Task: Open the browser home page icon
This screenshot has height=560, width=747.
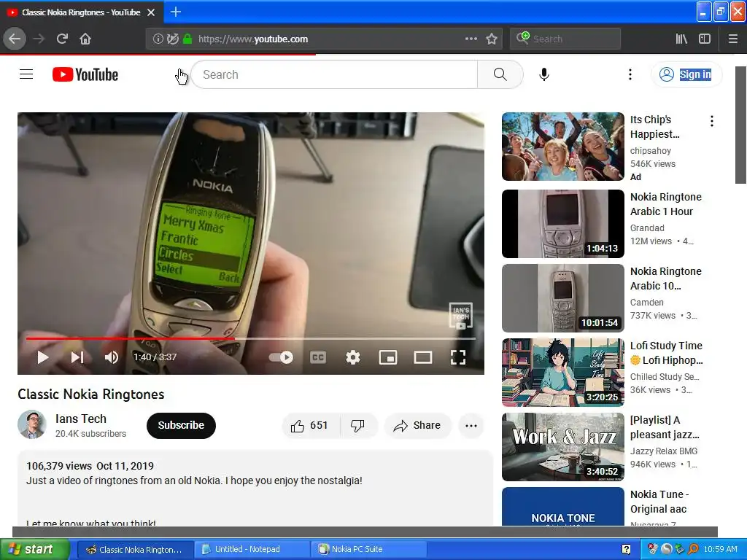Action: click(x=85, y=39)
